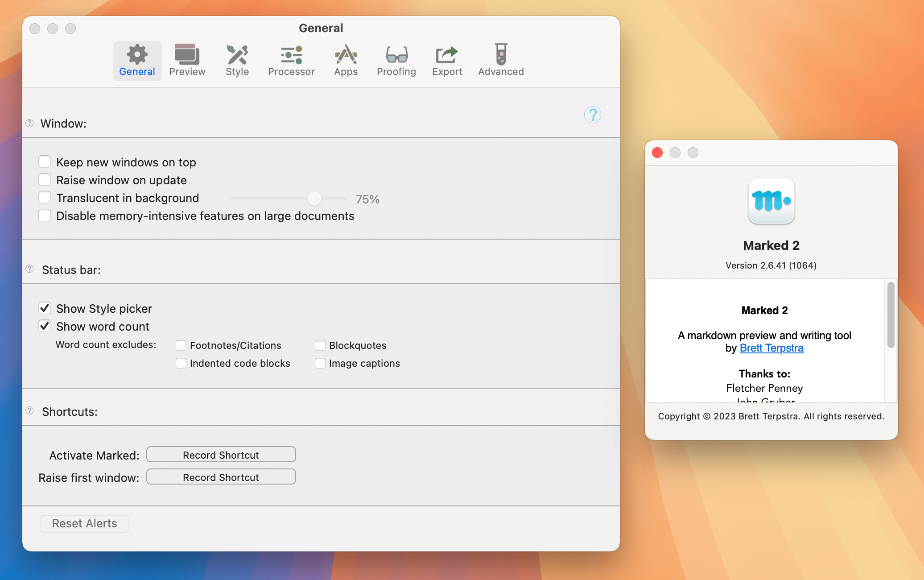Toggle Show word count checkbox
The image size is (924, 580).
(x=44, y=326)
